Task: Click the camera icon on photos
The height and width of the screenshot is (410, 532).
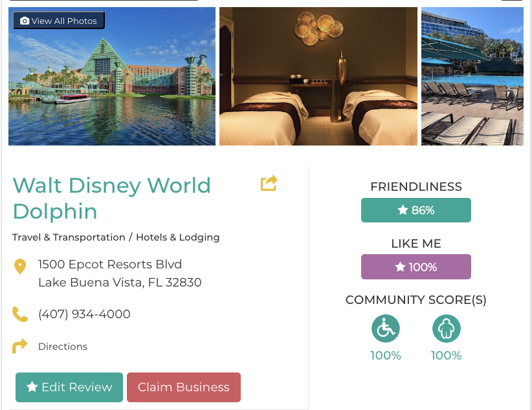Action: 25,21
